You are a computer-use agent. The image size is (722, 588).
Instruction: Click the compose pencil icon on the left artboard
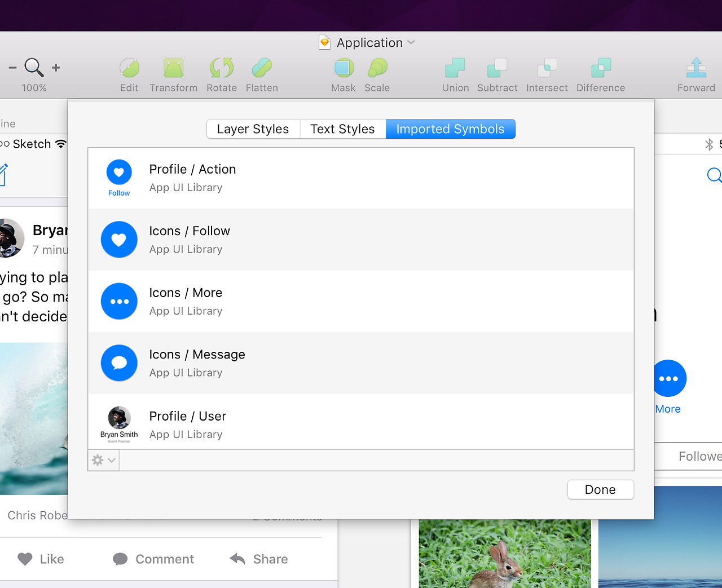[x=3, y=175]
